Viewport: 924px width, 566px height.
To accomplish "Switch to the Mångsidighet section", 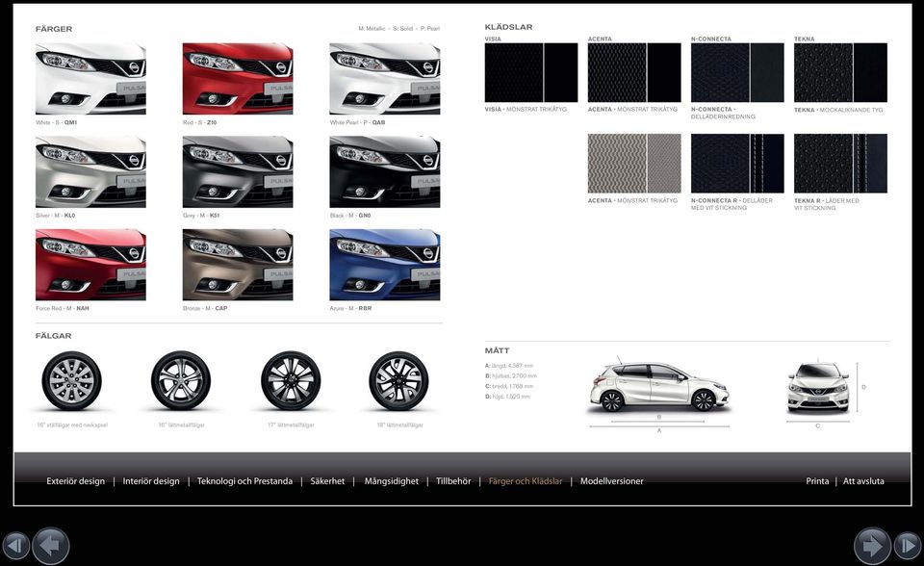I will (x=392, y=481).
